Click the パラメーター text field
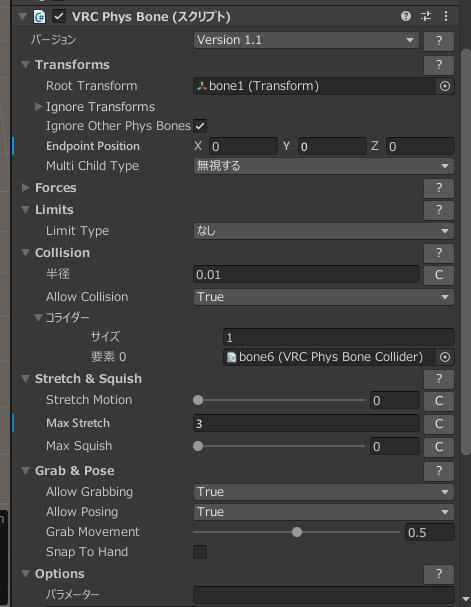This screenshot has height=607, width=471. pyautogui.click(x=324, y=595)
